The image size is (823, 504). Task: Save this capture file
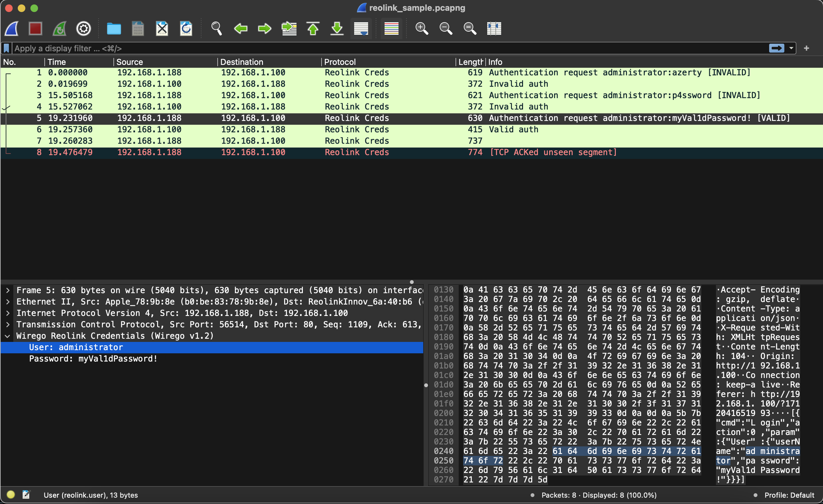click(138, 28)
